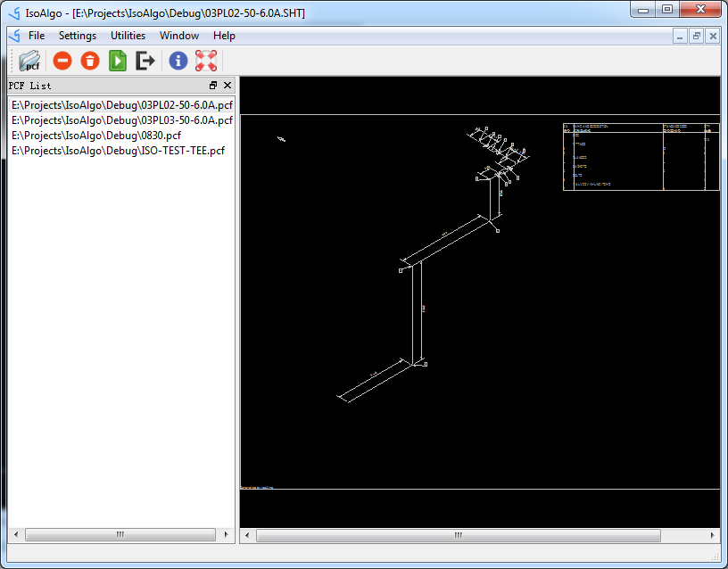The image size is (728, 569).
Task: Open the blue info about icon
Action: tap(178, 61)
